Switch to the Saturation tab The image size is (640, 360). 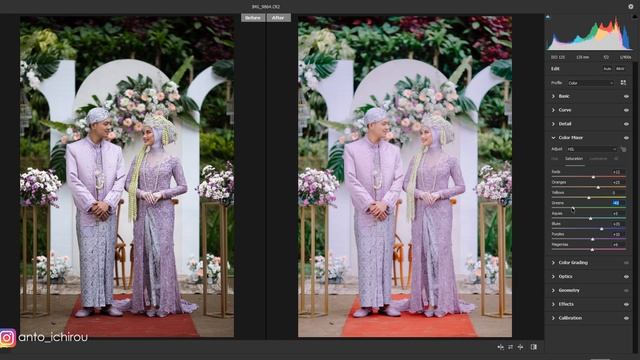574,159
